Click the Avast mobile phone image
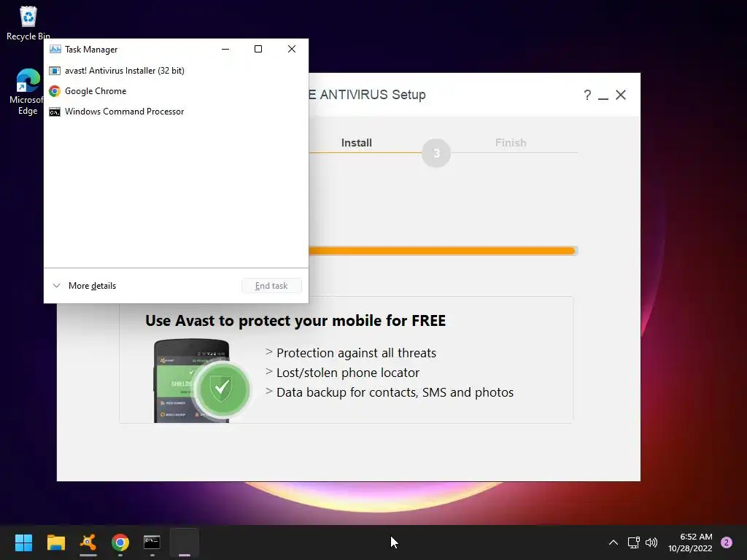 [x=192, y=381]
